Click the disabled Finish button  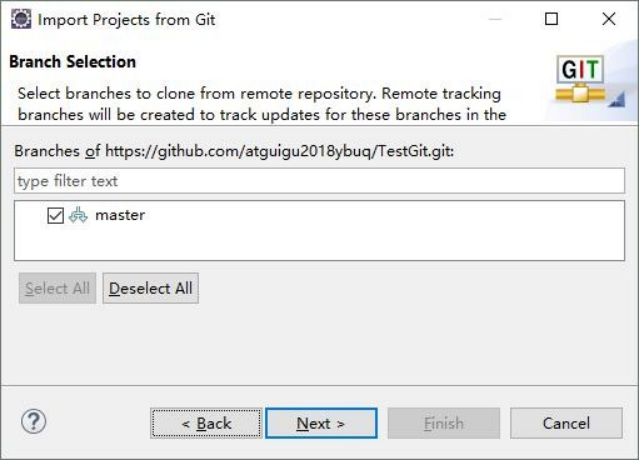pos(443,423)
